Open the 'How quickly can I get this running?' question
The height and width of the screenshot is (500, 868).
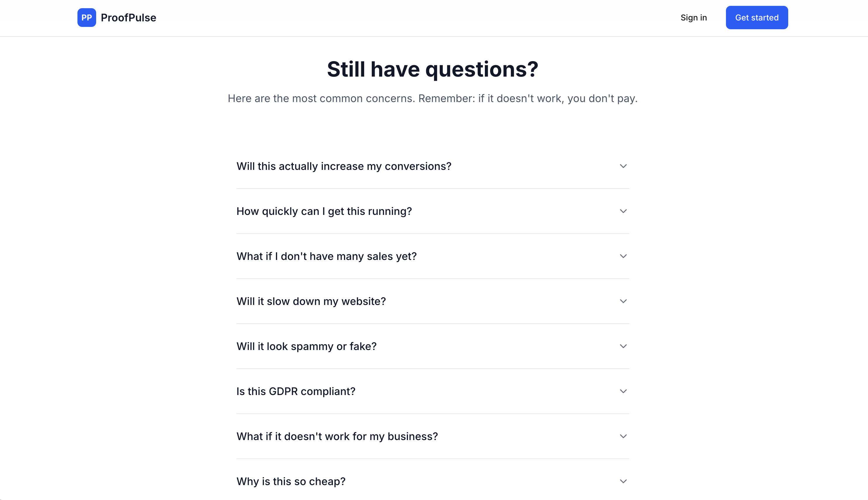(x=324, y=211)
